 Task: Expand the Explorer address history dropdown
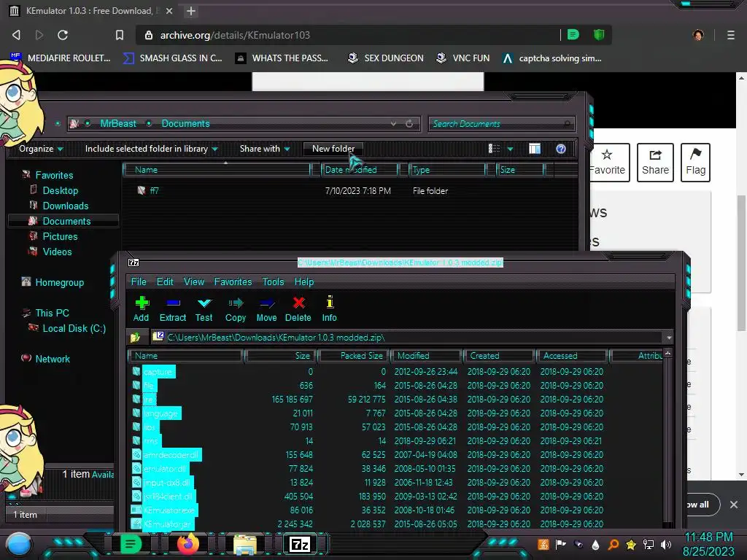[x=393, y=124]
